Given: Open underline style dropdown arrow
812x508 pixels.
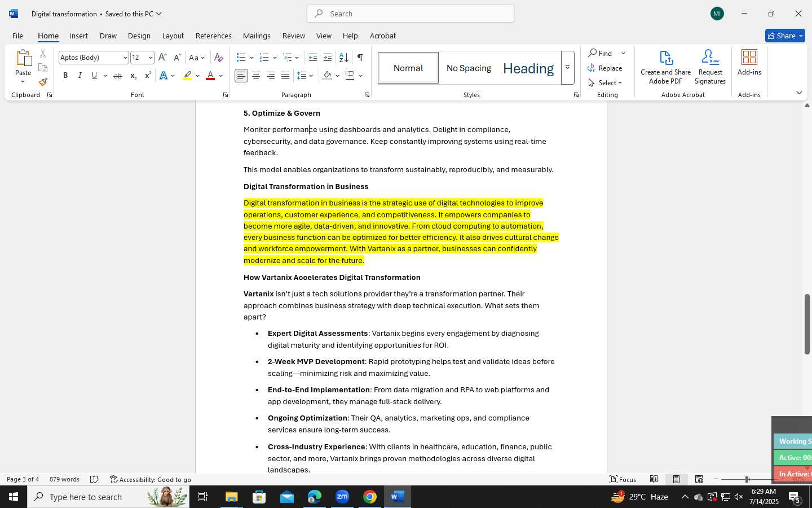Looking at the screenshot, I should [105, 76].
